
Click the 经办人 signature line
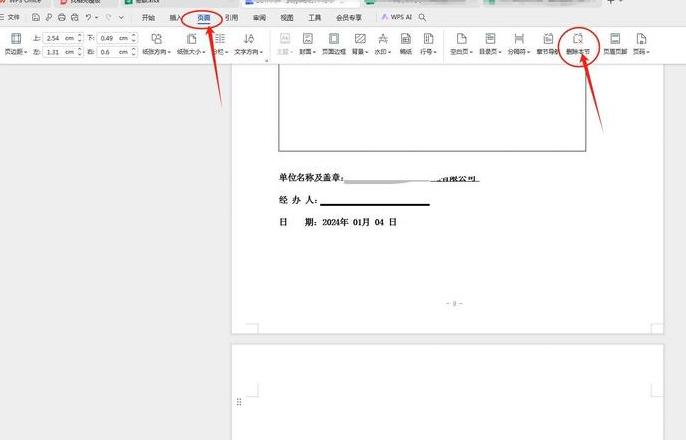pos(354,200)
